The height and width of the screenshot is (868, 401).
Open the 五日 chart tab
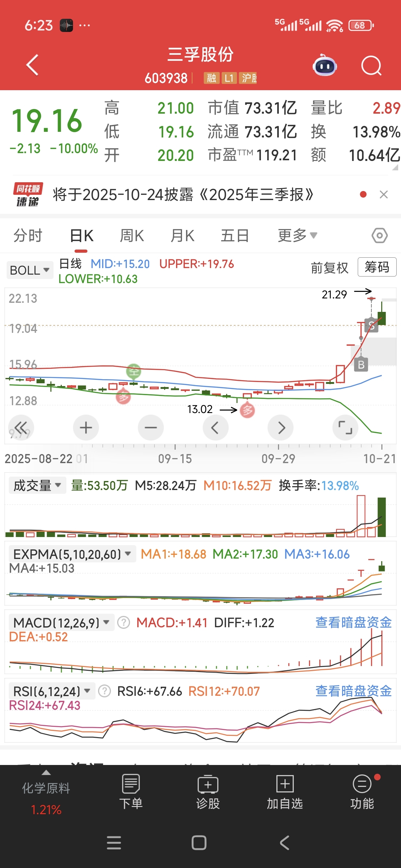click(235, 235)
